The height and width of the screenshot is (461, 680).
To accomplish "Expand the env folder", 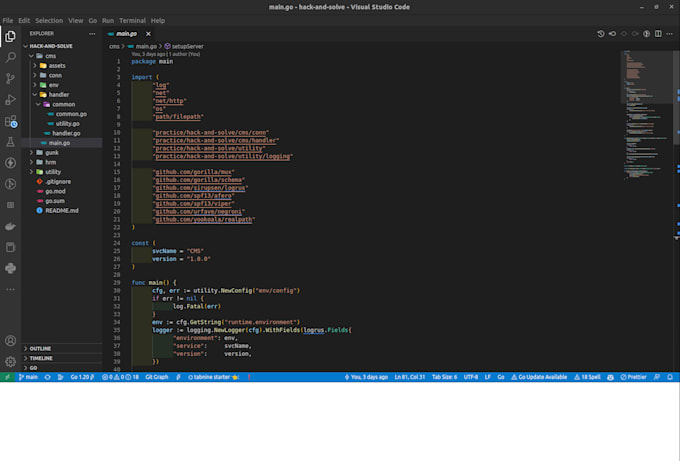I will (x=35, y=85).
